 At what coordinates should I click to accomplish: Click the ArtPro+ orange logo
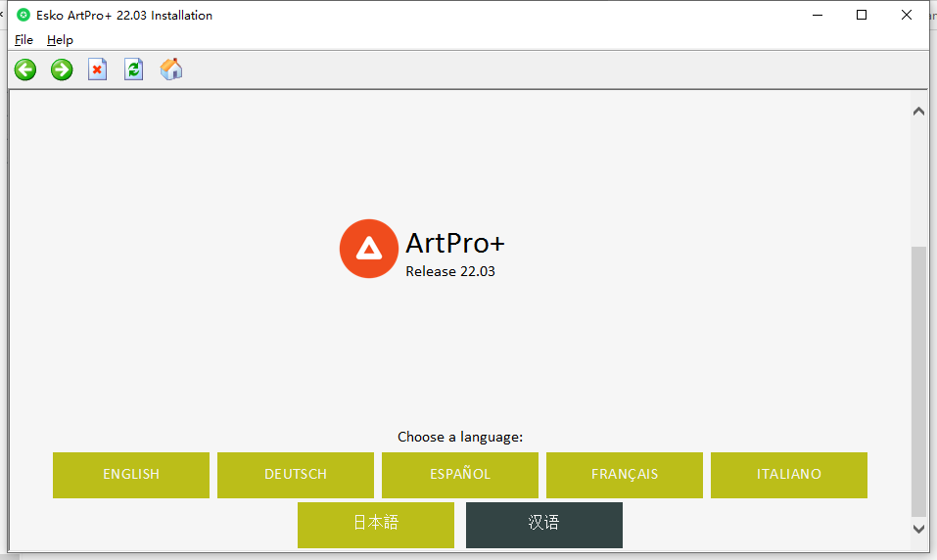(x=369, y=249)
